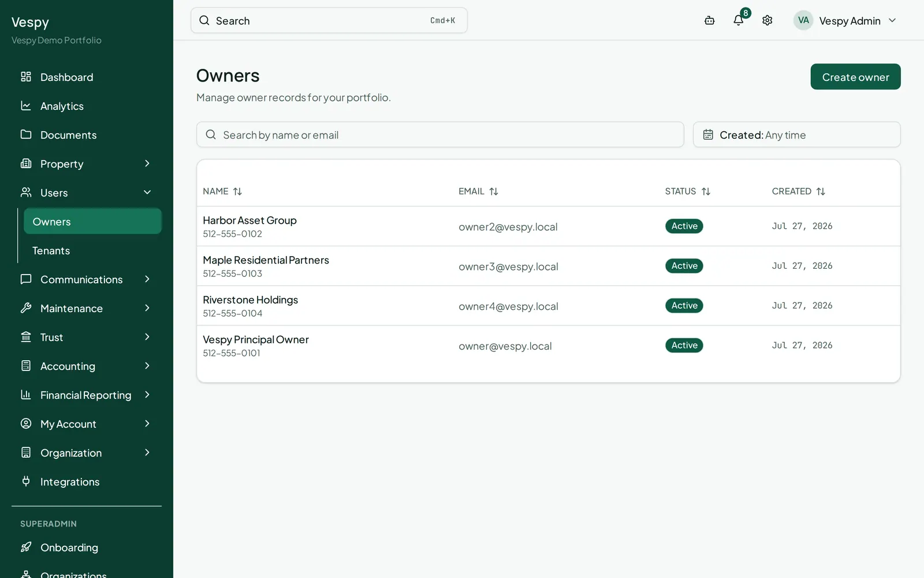Click Jul 27, 2026 for Maple Residential
Screen dimensions: 924x578
(x=802, y=266)
